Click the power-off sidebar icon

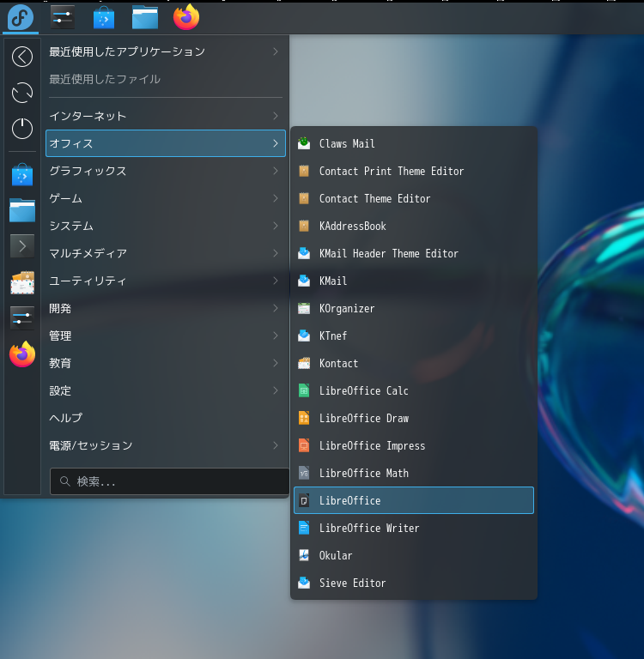22,128
